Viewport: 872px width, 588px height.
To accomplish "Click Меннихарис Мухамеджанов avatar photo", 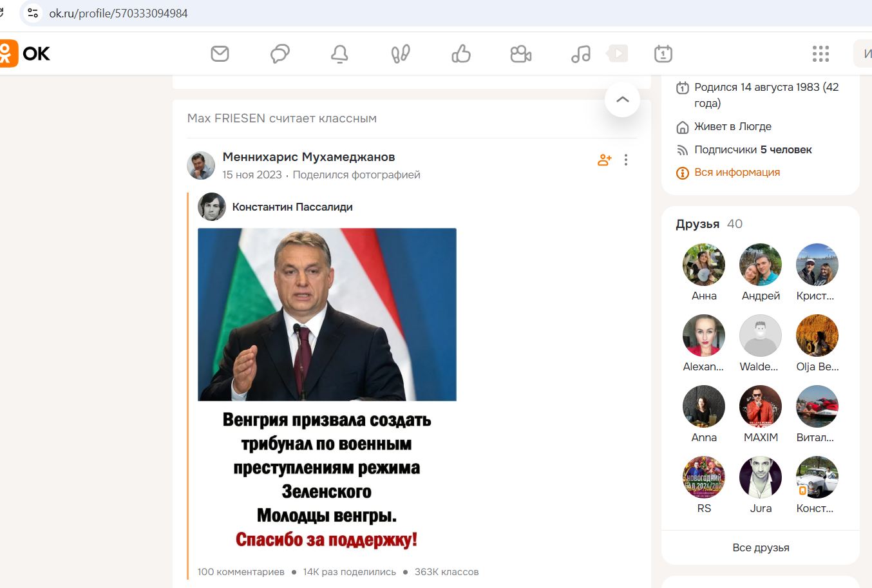I will pos(201,166).
